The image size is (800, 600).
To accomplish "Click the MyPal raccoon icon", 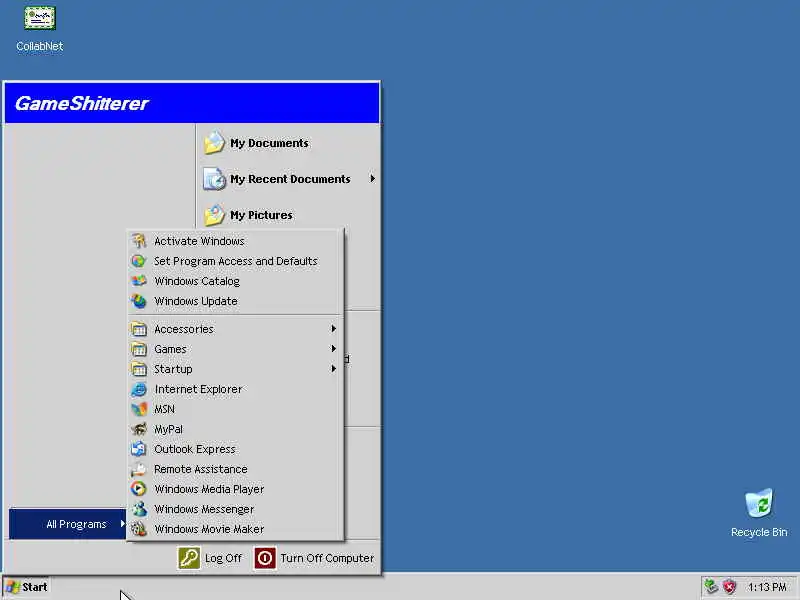I will coord(139,429).
